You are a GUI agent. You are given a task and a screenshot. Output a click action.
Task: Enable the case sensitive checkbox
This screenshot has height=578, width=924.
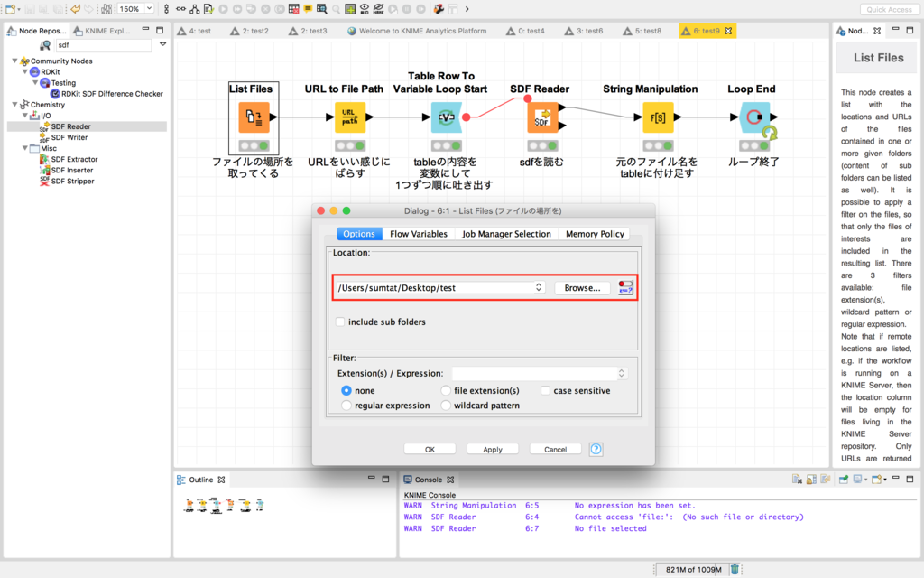(x=545, y=390)
